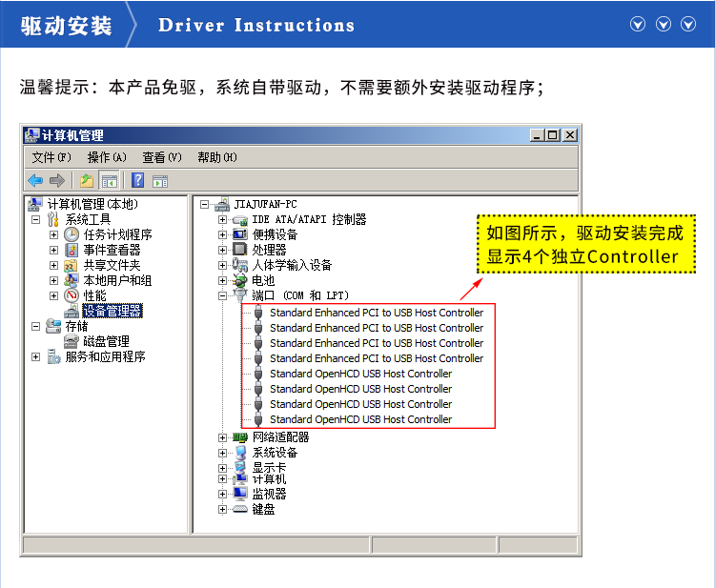Image resolution: width=715 pixels, height=588 pixels.
Task: Select last Standard OpenHCD USB Host Controller
Action: click(x=360, y=419)
